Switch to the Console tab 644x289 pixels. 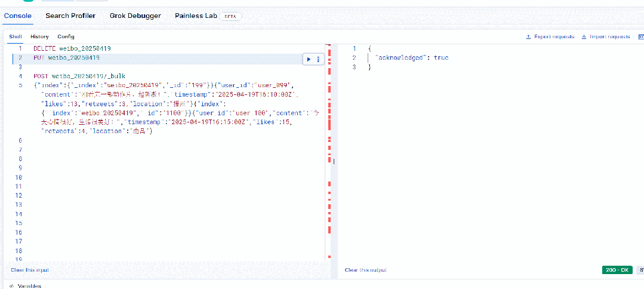(18, 16)
